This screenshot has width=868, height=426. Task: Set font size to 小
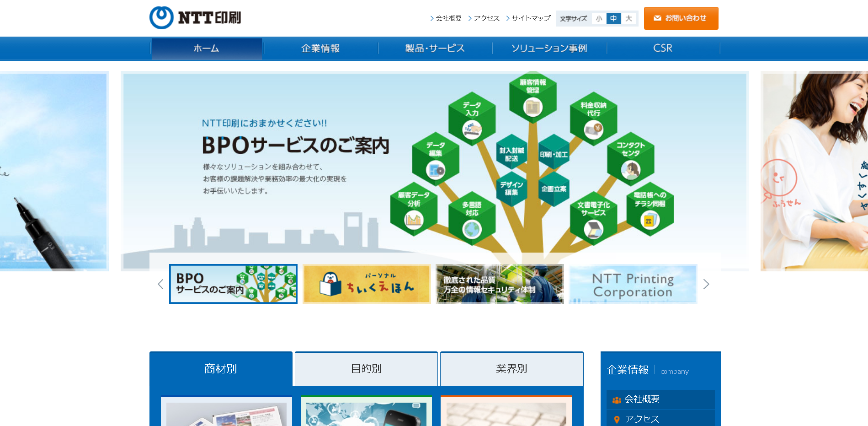click(599, 19)
